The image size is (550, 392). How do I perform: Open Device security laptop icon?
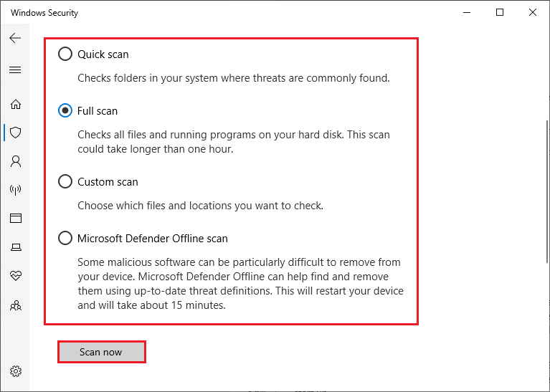coord(16,247)
